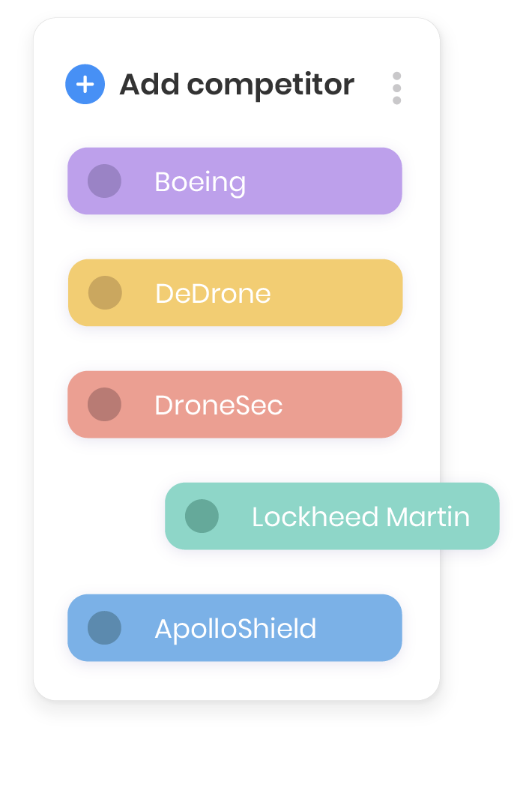Click the dark blue dot on ApolloShield

click(x=104, y=628)
